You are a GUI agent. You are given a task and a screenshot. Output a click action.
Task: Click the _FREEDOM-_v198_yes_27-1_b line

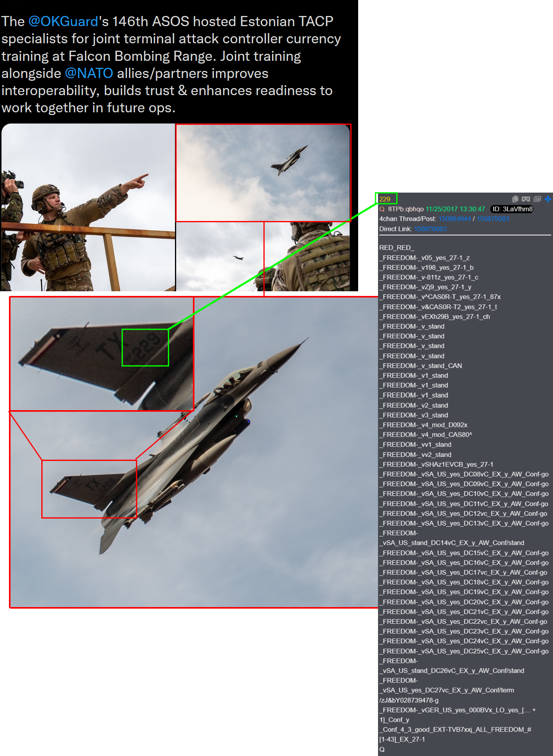click(x=426, y=267)
